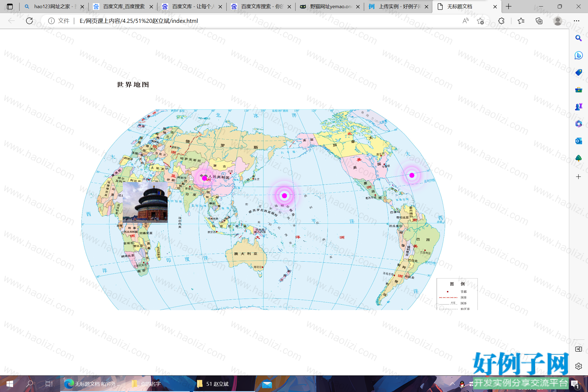The image size is (588, 392).
Task: Add a new sidebar app
Action: tap(578, 177)
